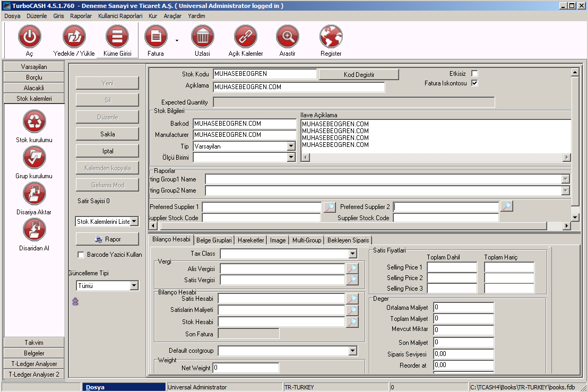Open the Stok Kalemlerini Liste dropdown
Viewport: 588px width, 392px height.
[134, 222]
